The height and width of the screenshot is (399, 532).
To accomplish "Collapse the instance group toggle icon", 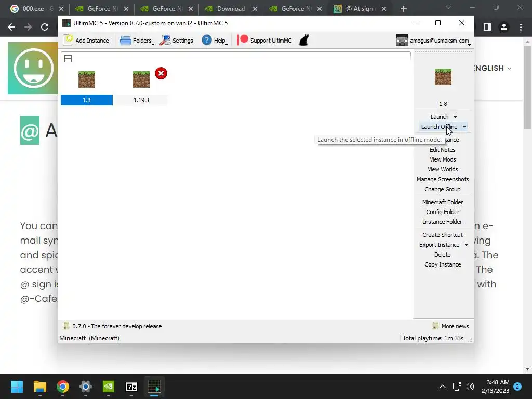I will (68, 59).
